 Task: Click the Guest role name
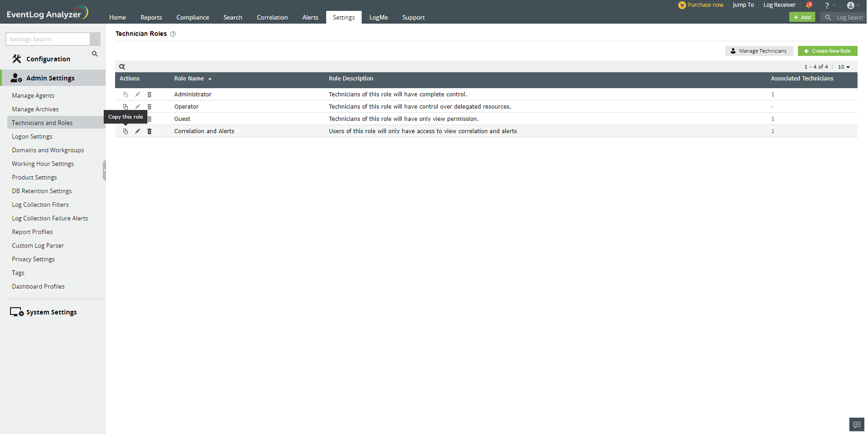[x=182, y=119]
